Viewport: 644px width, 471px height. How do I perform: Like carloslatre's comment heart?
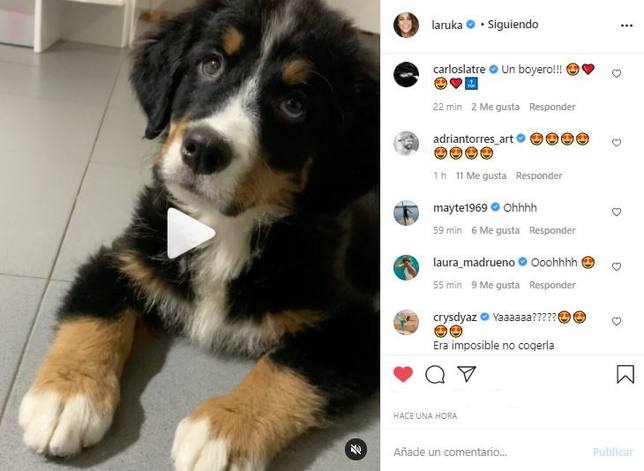click(x=616, y=74)
